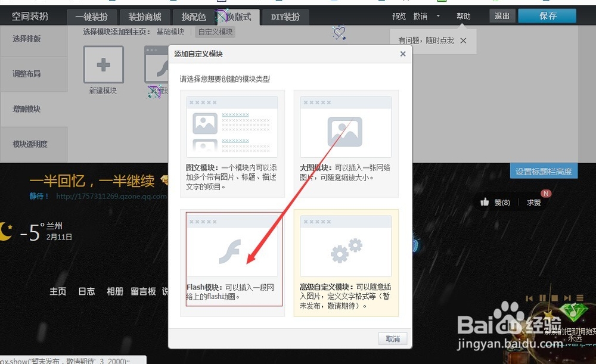Viewport: 596px width, 364px height.
Task: Stop the music playback
Action: [555, 298]
